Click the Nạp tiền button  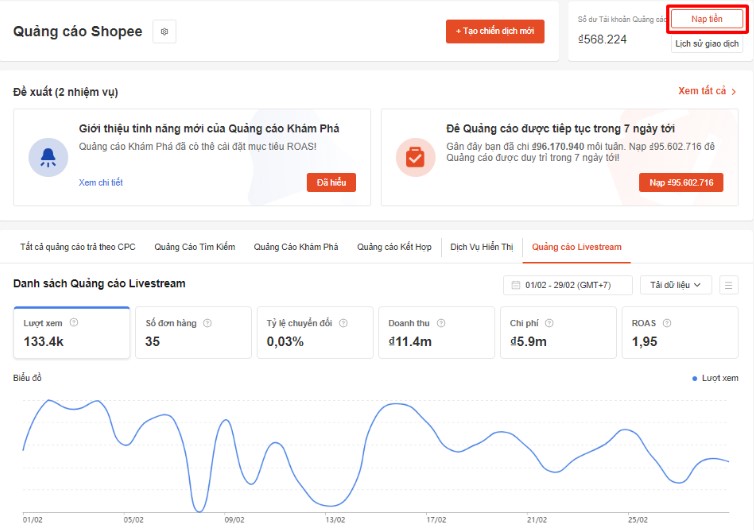pyautogui.click(x=706, y=19)
